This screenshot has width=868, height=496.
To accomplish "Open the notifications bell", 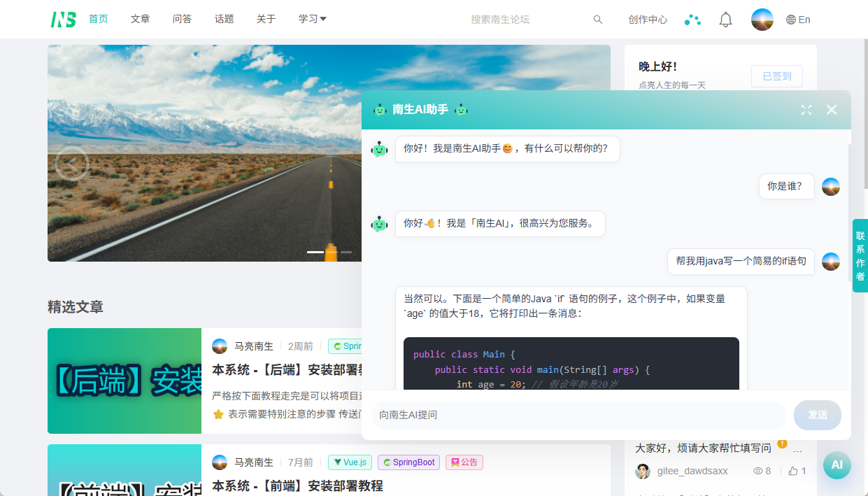I will coord(725,20).
